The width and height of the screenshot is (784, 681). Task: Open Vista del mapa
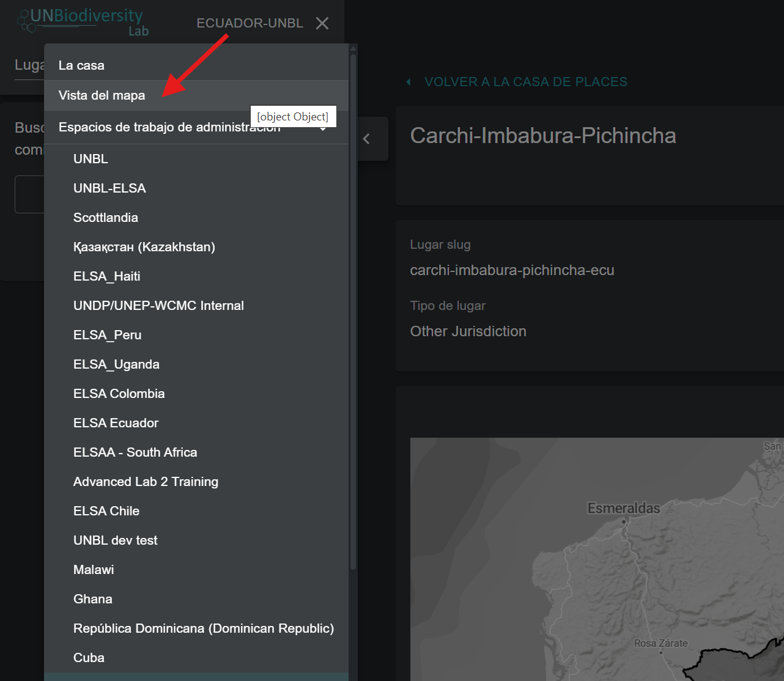(x=102, y=95)
